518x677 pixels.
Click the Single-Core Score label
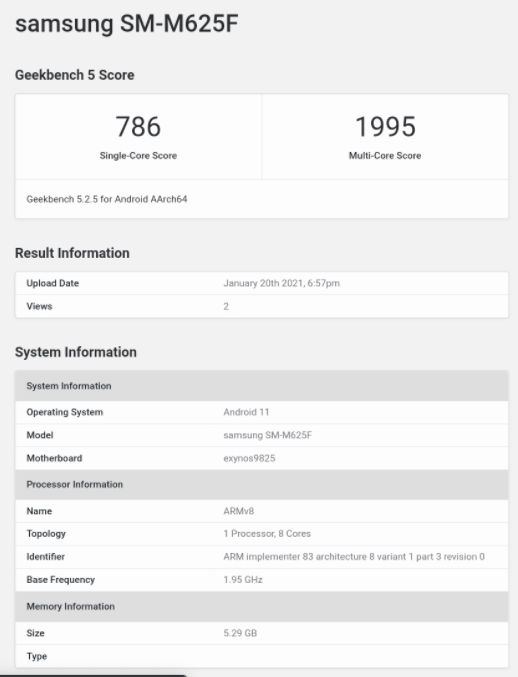pyautogui.click(x=138, y=155)
